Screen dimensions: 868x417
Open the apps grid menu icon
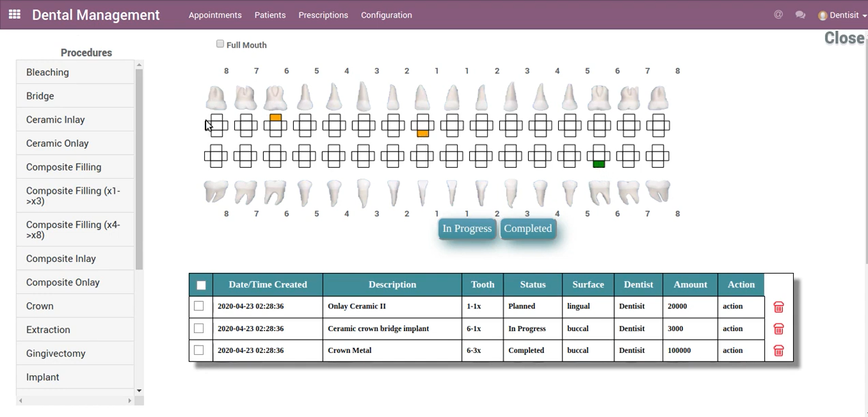click(14, 14)
